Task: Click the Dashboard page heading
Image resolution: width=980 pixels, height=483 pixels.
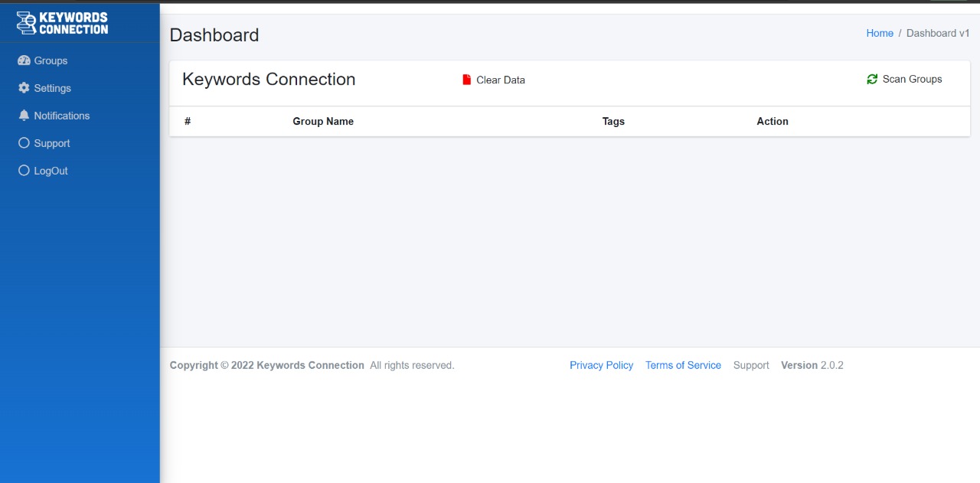Action: (214, 35)
